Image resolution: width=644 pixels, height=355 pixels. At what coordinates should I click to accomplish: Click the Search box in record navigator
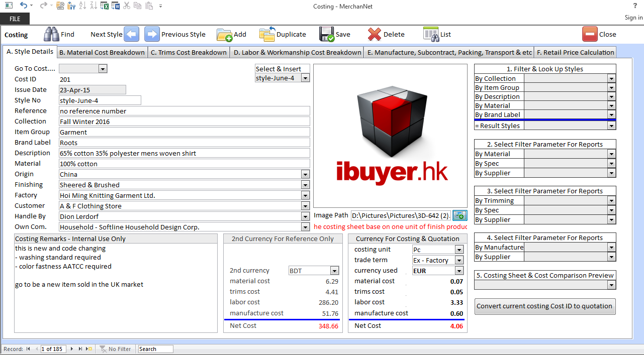click(x=156, y=349)
